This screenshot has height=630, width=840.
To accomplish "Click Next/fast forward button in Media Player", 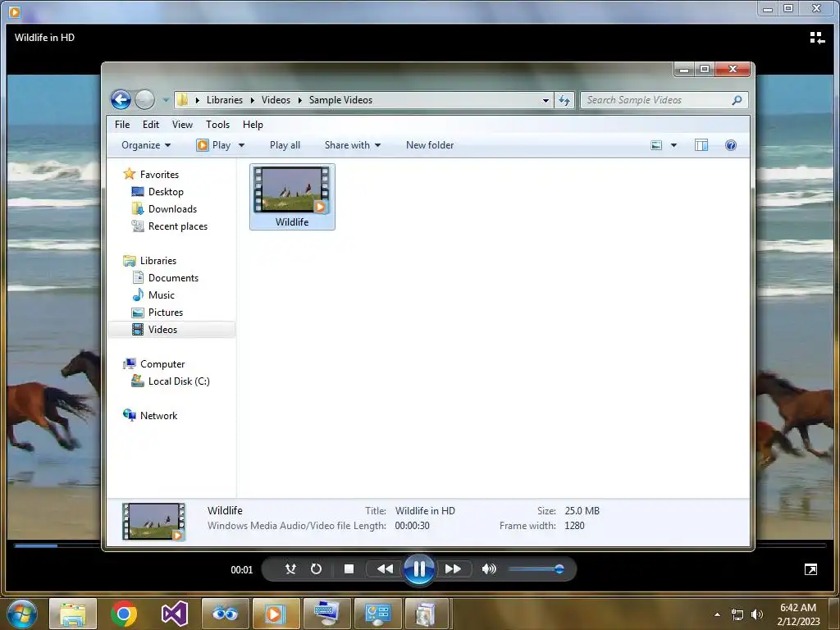I will [x=453, y=569].
